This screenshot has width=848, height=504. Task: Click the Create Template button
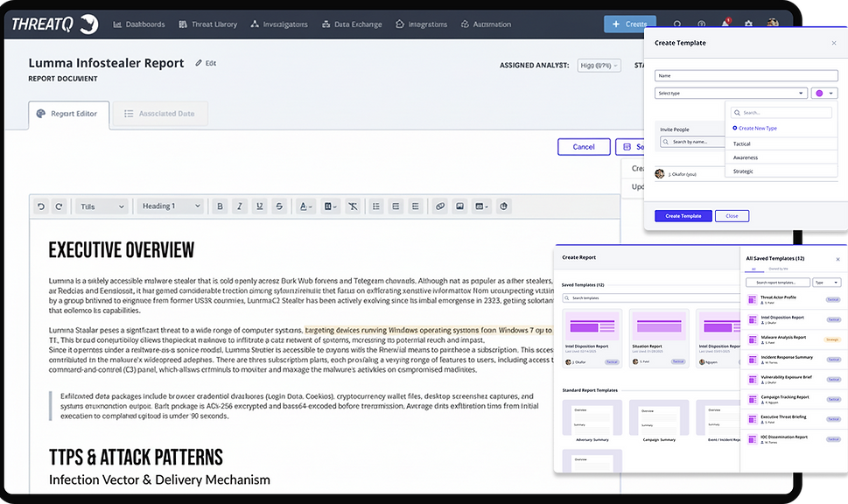(683, 216)
